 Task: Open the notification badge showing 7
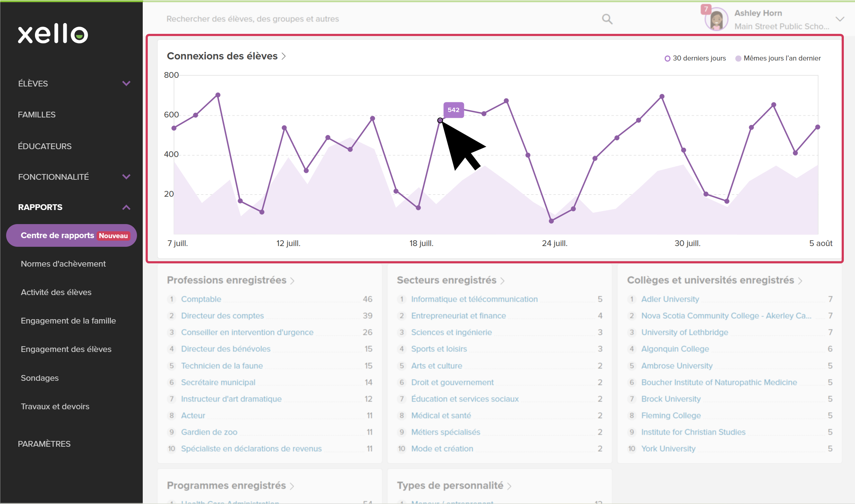[705, 9]
